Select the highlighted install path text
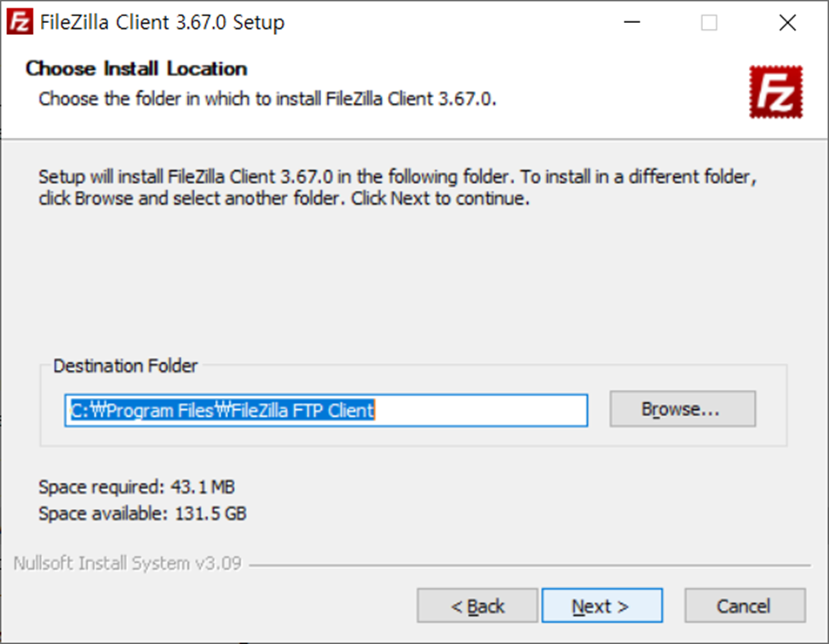 221,411
